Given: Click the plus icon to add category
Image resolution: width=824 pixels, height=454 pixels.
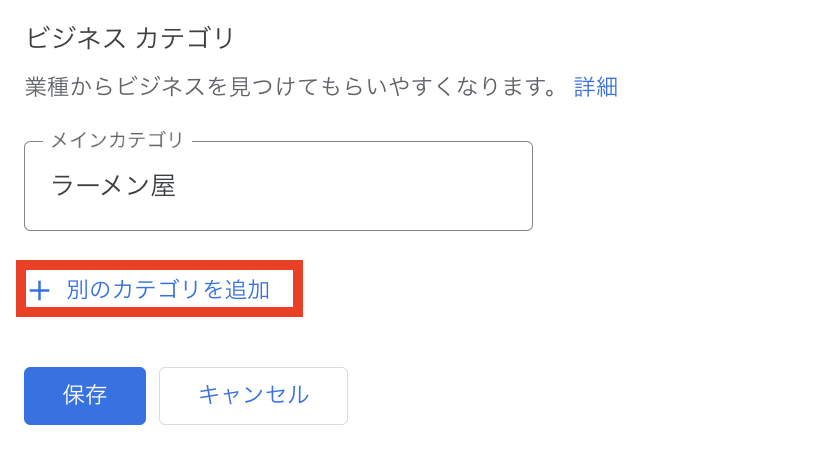Looking at the screenshot, I should coord(39,291).
